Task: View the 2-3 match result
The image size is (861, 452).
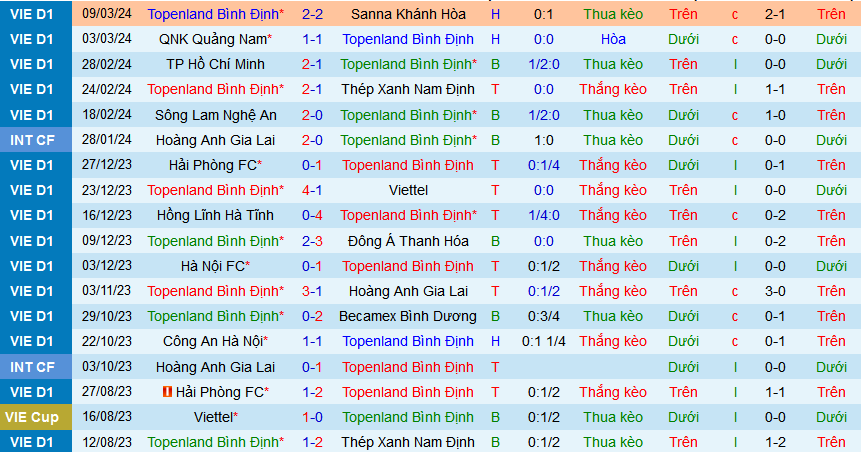Action: [311, 241]
